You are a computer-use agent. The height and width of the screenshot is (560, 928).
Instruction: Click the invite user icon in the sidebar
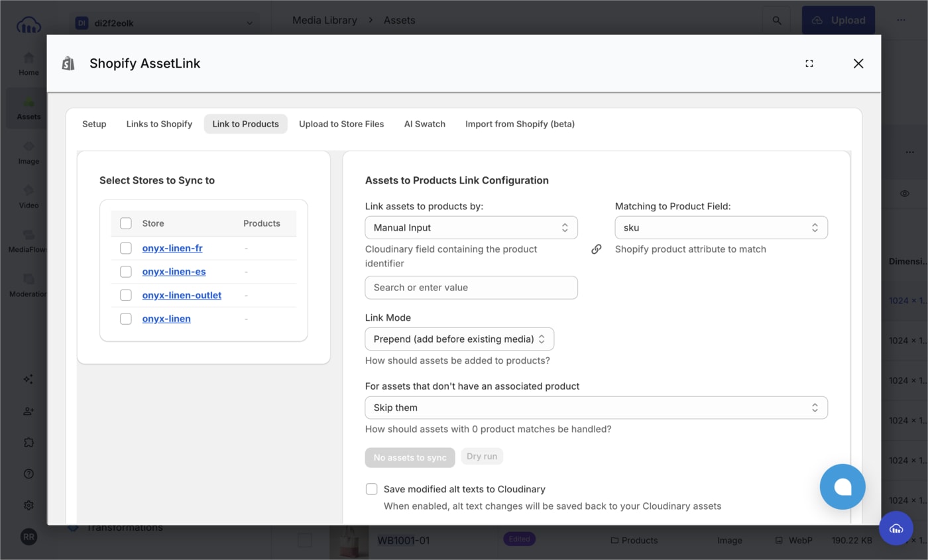(x=29, y=411)
